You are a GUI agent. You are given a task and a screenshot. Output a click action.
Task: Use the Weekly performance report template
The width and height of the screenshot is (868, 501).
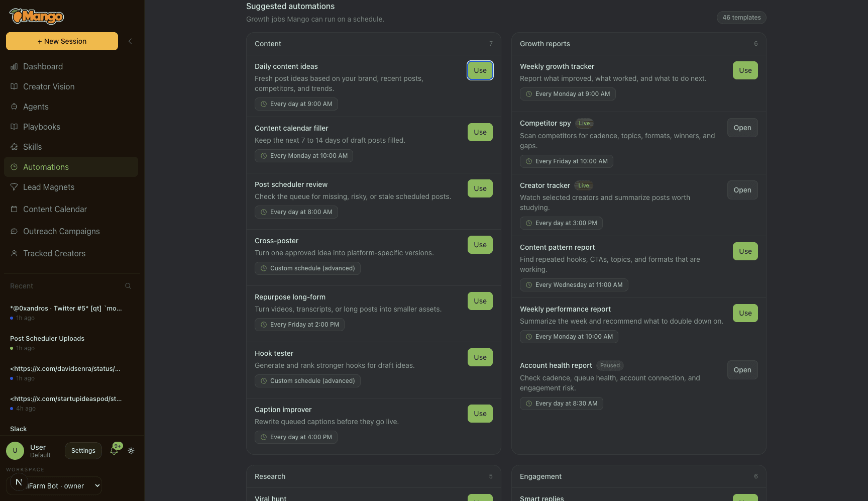pyautogui.click(x=745, y=313)
